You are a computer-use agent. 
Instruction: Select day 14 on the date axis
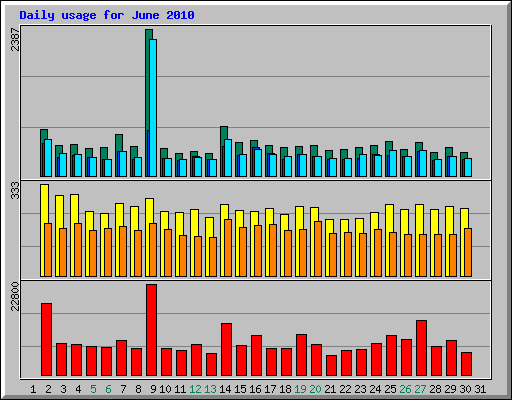point(225,389)
